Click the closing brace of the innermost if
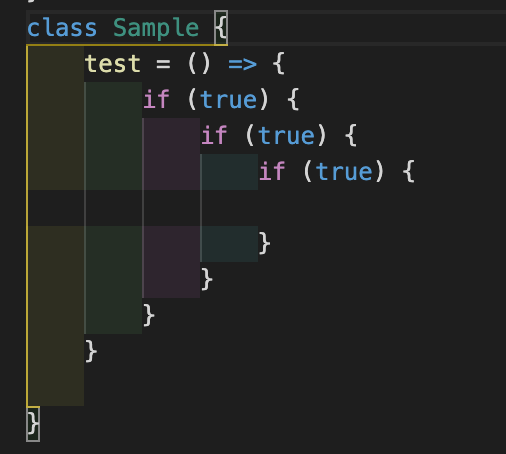This screenshot has width=506, height=454. click(x=264, y=243)
